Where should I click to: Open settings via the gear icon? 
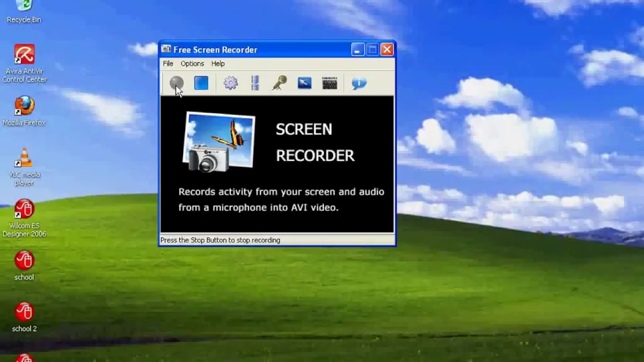point(230,83)
